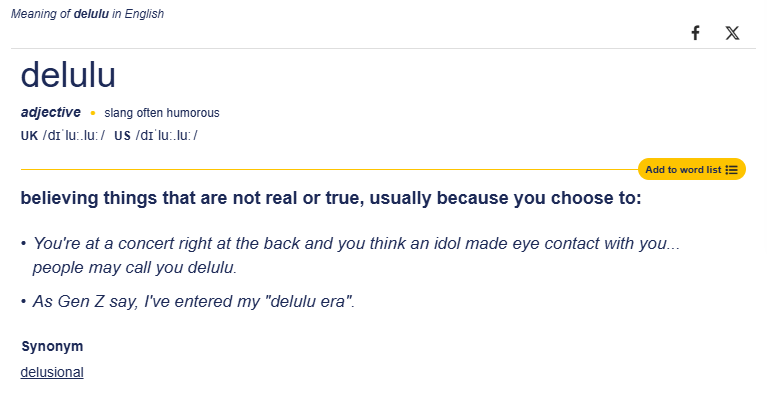Click the Synonym section heading

(52, 346)
